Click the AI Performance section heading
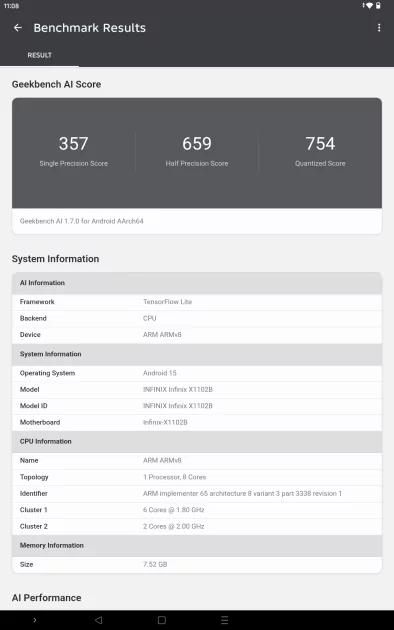The image size is (394, 630). tap(47, 598)
